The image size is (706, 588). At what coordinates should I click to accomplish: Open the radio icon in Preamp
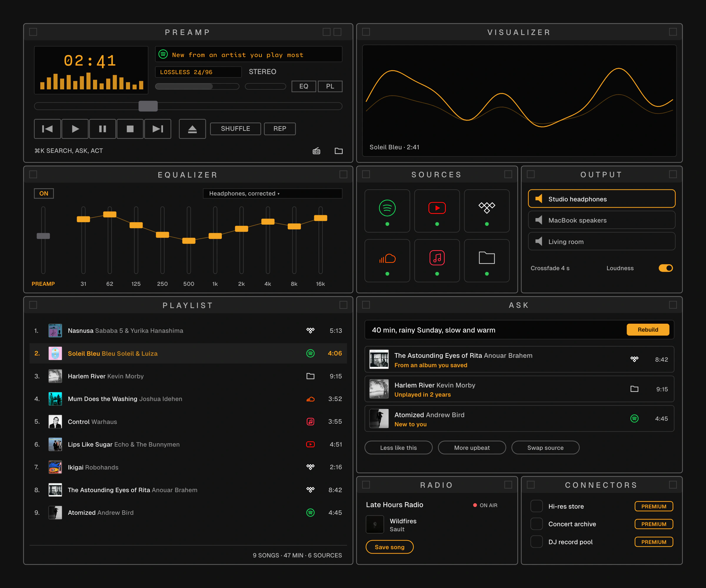pyautogui.click(x=316, y=151)
